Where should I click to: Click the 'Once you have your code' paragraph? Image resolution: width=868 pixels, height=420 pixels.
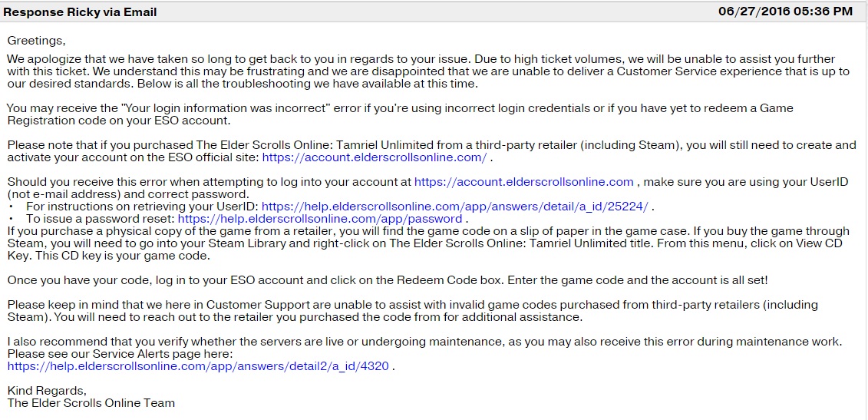tap(388, 279)
